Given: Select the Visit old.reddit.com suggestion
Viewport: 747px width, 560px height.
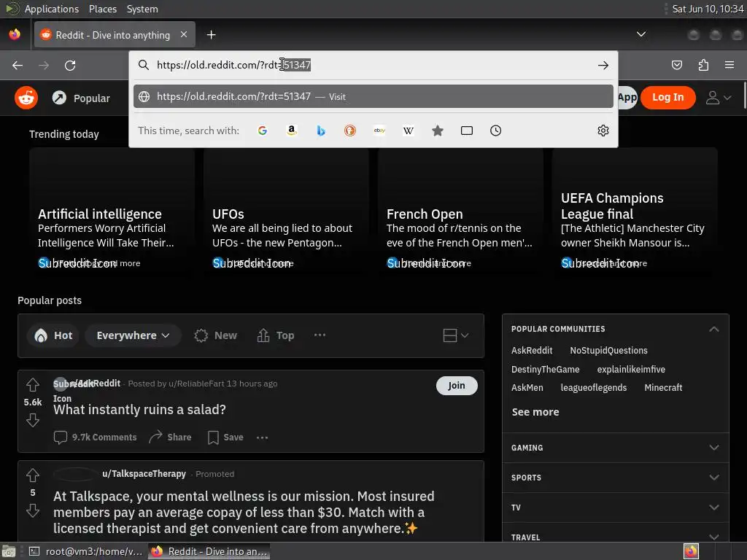Looking at the screenshot, I should [x=373, y=97].
